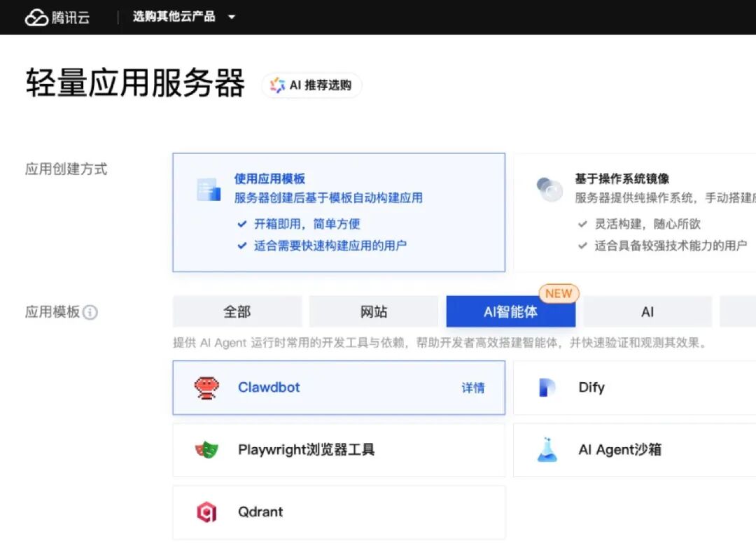Click the AI Agent沙箱 flask icon

click(x=547, y=449)
